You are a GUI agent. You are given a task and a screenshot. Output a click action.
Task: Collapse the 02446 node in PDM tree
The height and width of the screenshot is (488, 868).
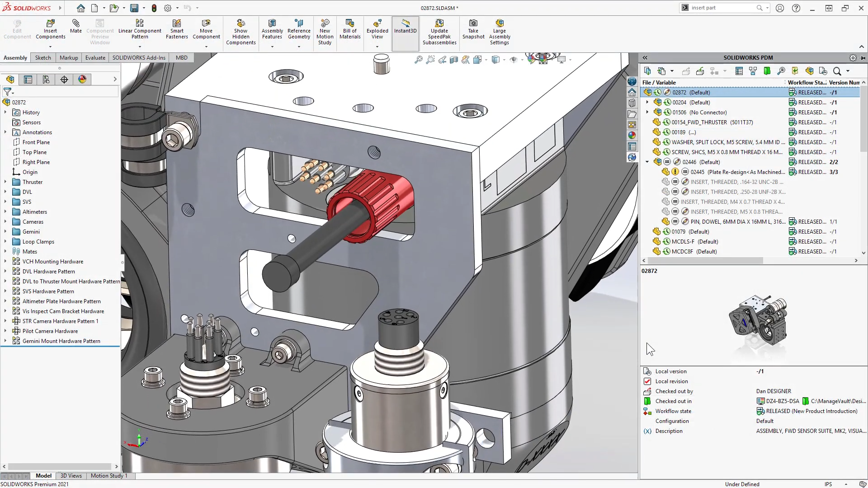(x=647, y=162)
